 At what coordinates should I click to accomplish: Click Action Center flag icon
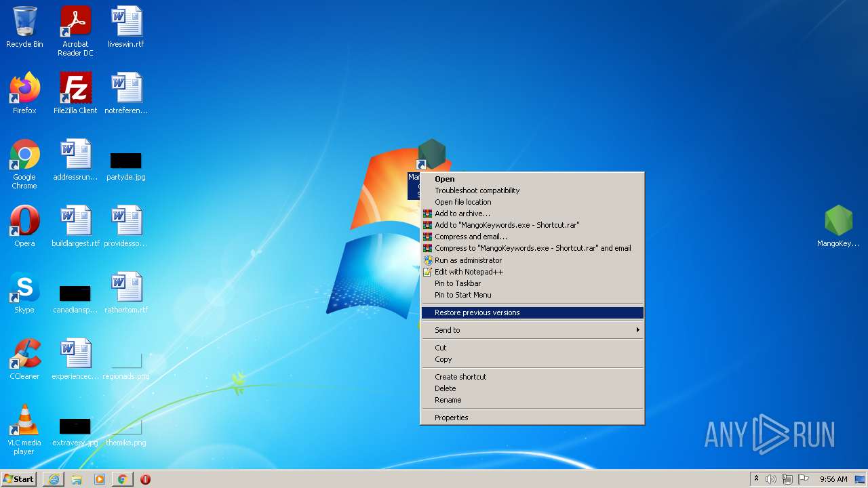tap(804, 479)
